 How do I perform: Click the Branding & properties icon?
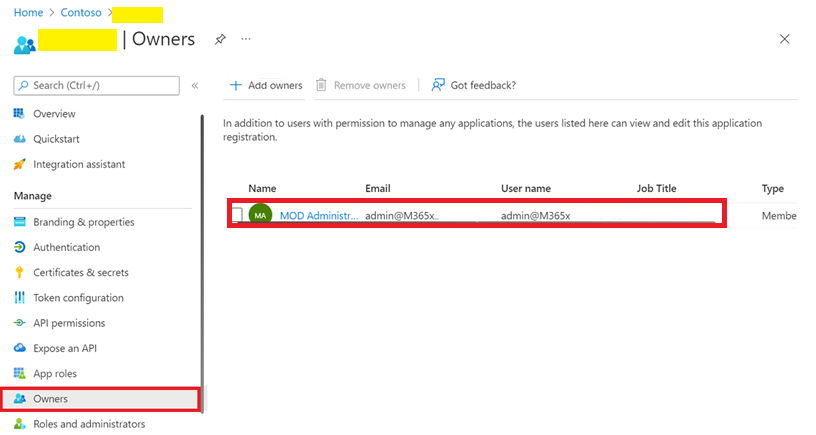tap(19, 222)
